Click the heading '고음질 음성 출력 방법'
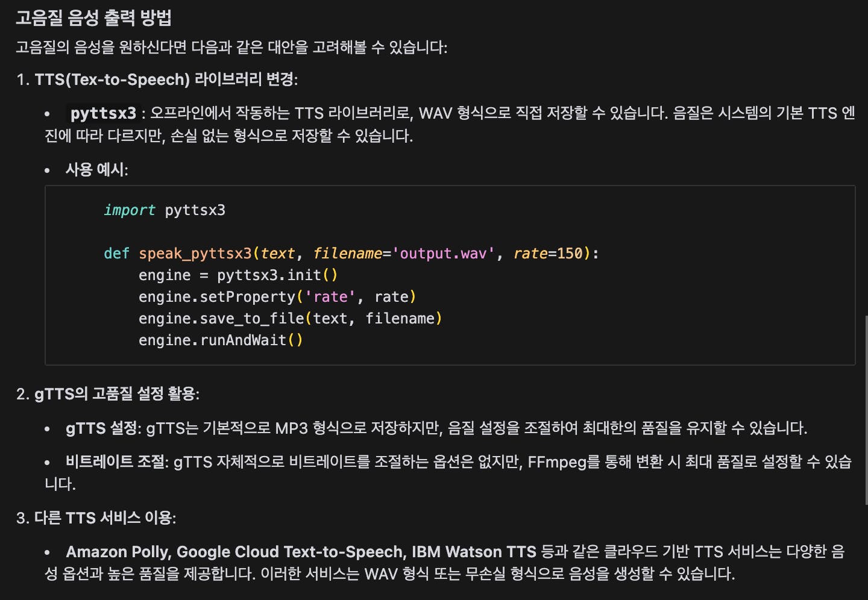Image resolution: width=868 pixels, height=600 pixels. (93, 17)
